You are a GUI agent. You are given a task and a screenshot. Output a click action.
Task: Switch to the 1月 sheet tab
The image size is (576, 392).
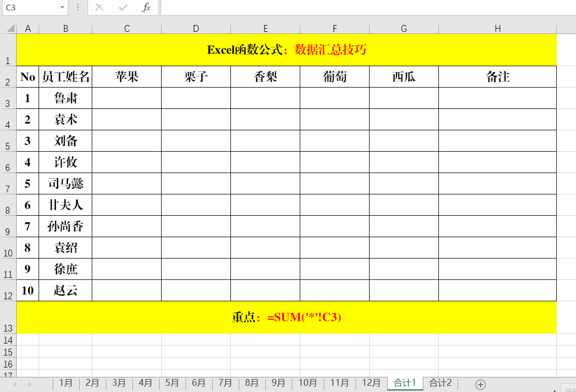(x=66, y=383)
